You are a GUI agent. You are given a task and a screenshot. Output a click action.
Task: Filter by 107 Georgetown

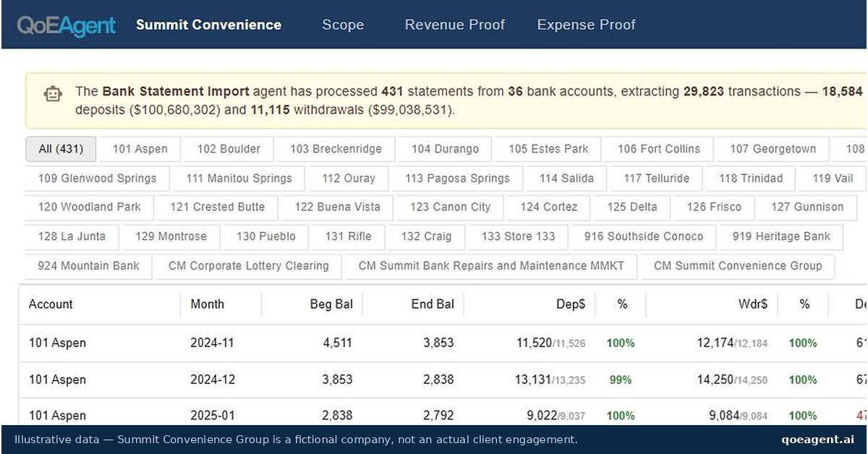tap(773, 149)
